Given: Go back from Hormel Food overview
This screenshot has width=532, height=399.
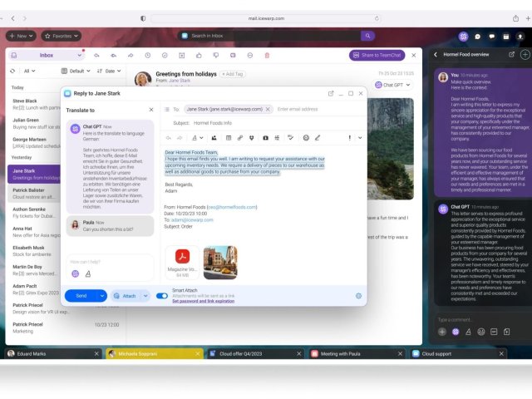Looking at the screenshot, I should tap(435, 55).
